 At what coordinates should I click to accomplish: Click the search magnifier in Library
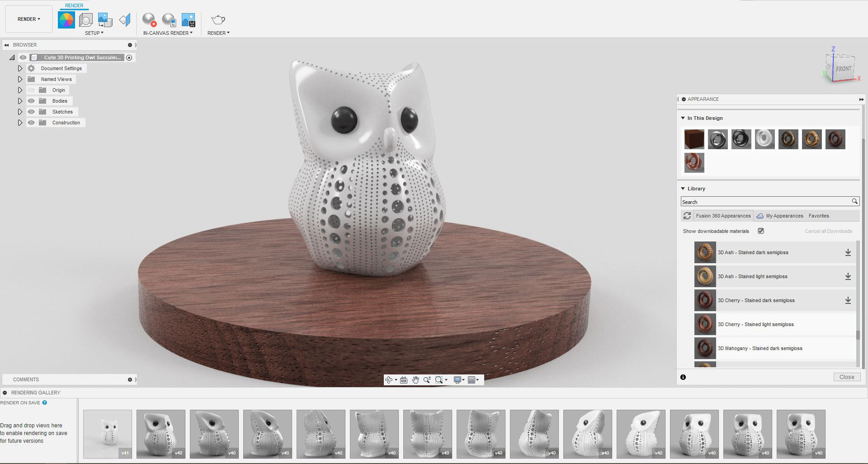[x=854, y=201]
